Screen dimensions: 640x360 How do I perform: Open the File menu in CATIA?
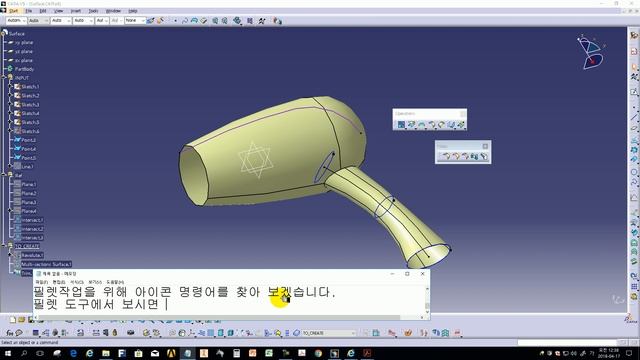pos(29,11)
